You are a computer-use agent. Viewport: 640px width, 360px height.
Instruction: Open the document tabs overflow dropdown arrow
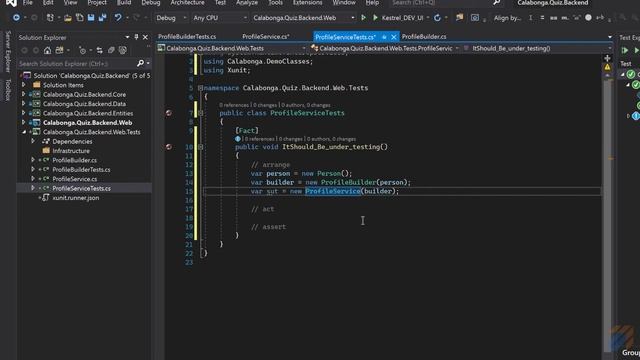click(610, 37)
